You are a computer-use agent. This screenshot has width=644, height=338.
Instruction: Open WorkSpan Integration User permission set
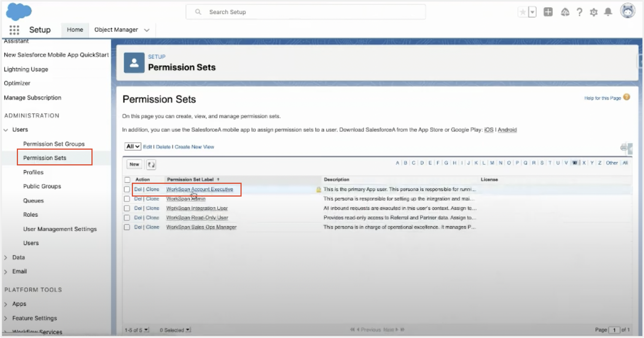coord(197,208)
